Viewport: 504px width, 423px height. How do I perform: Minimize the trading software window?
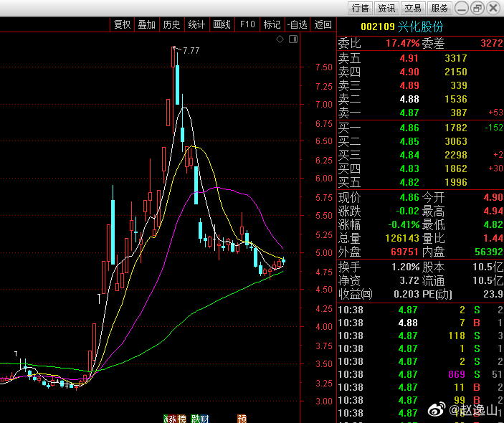click(x=462, y=8)
